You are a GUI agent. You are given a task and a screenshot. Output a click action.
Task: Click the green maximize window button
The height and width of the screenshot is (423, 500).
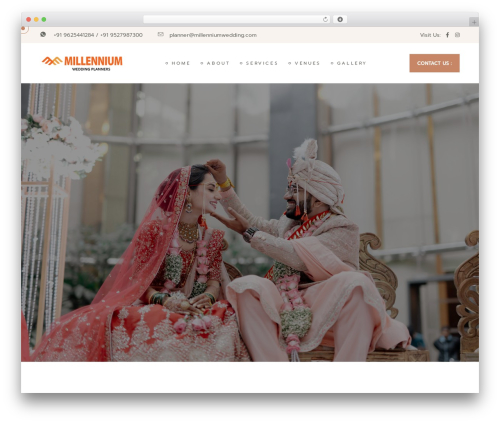point(44,19)
